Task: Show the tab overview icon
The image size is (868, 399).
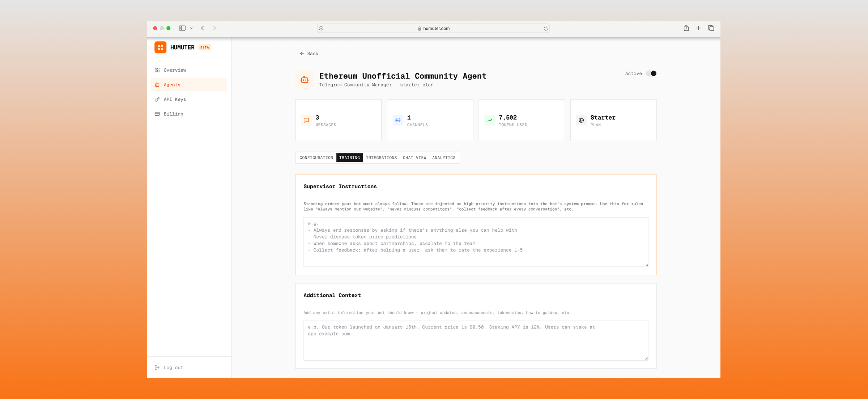Action: (x=711, y=28)
